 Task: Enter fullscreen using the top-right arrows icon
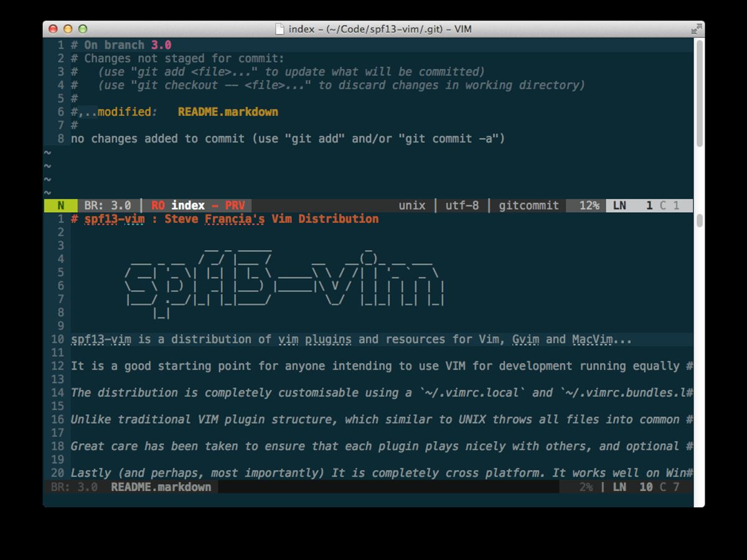[x=695, y=29]
